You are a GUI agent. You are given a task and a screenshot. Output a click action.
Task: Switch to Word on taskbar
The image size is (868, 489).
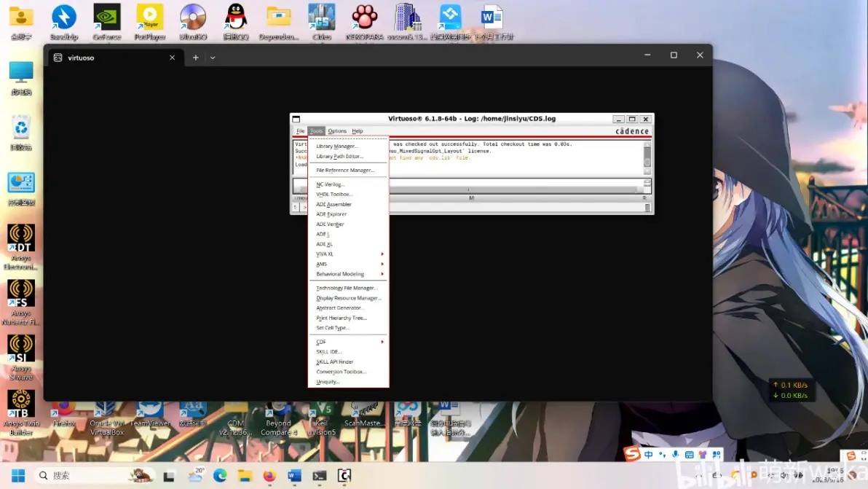click(x=294, y=476)
